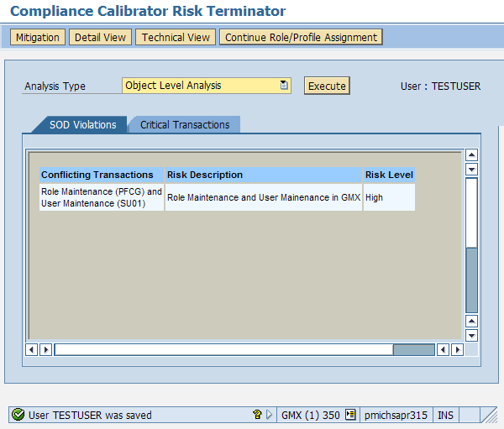Open Analysis Type dropdown selector icon
Image resolution: width=504 pixels, height=429 pixels.
(x=284, y=86)
